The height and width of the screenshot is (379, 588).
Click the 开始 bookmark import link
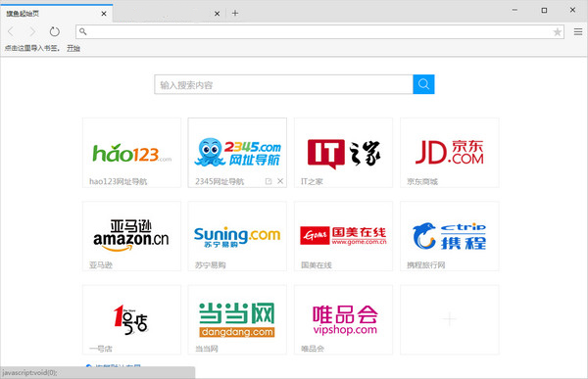click(73, 48)
